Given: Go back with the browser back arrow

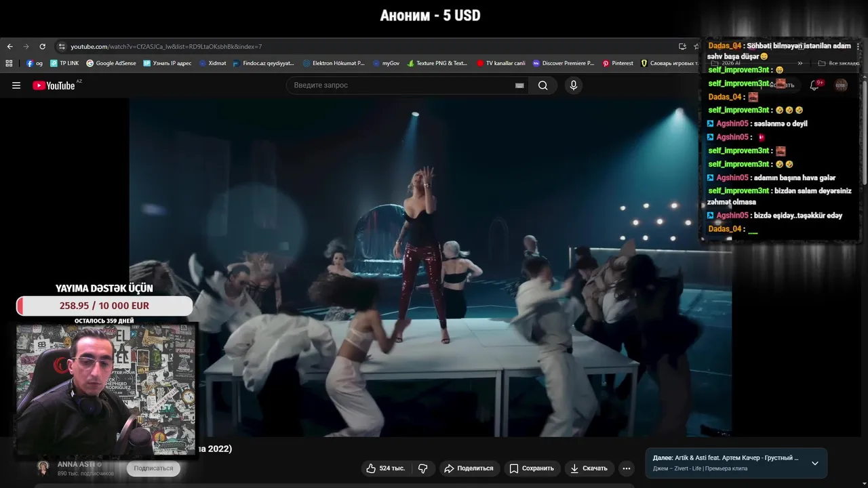Looking at the screenshot, I should (9, 47).
